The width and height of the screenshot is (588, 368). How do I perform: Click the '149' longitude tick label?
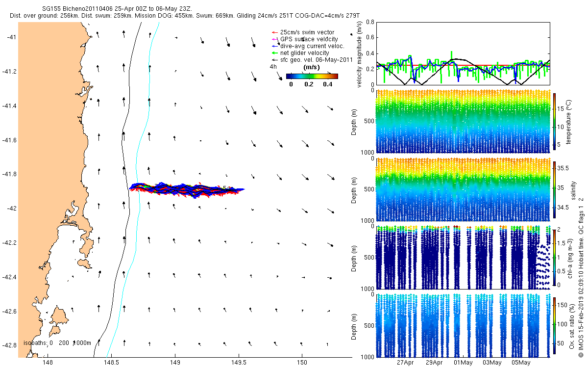click(x=175, y=363)
